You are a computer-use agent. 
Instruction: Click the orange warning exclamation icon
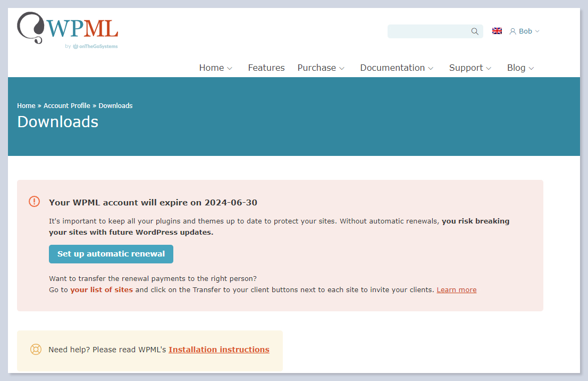[35, 202]
